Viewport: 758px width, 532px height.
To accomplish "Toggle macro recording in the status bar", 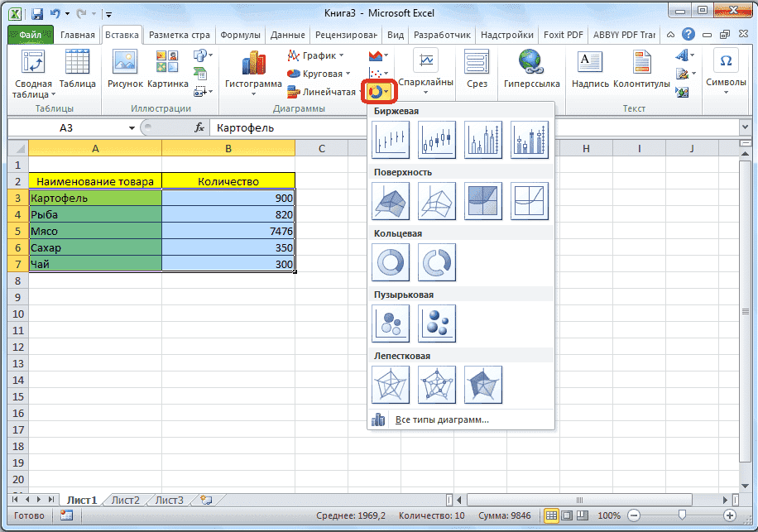I will [x=65, y=514].
